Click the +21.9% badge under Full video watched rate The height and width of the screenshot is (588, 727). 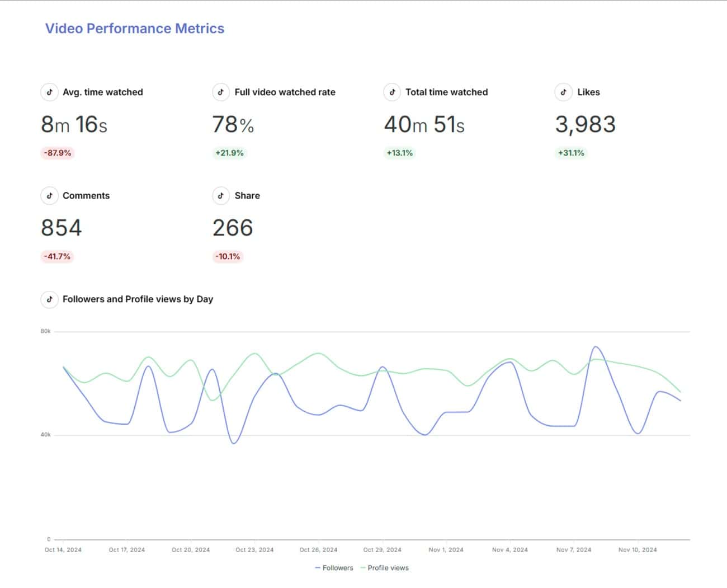pos(229,152)
